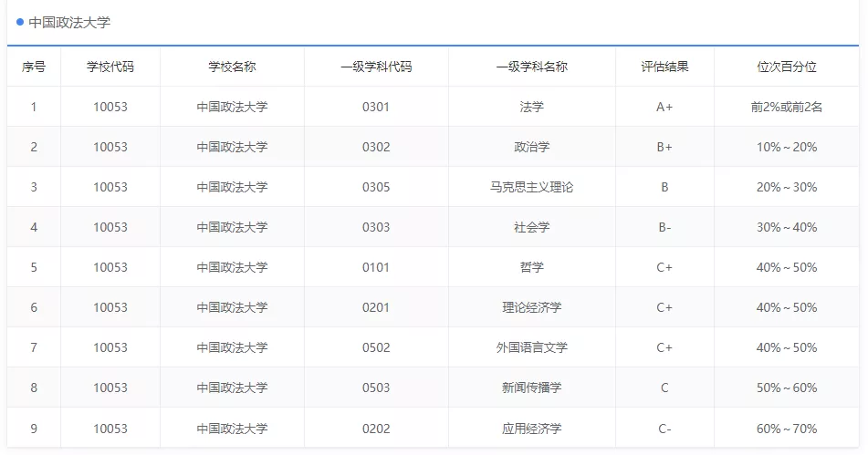The image size is (868, 455).
Task: Click the 学校名称 column header
Action: (x=232, y=67)
